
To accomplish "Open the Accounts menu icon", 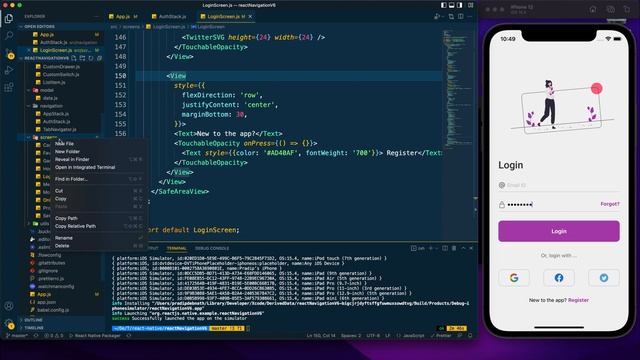I will coord(9,306).
